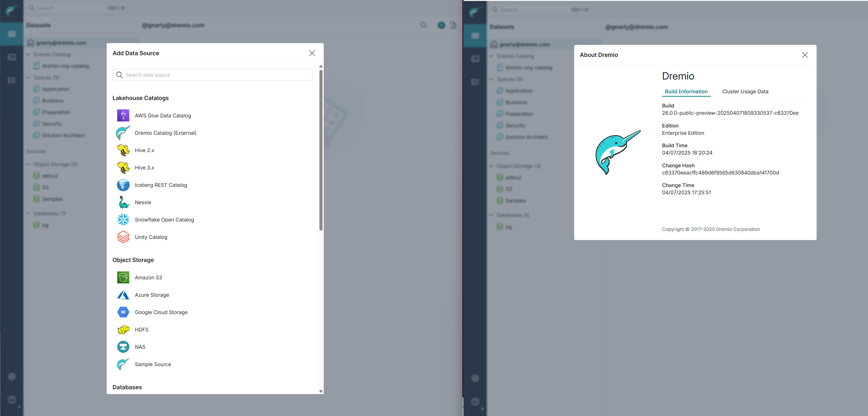Click the Sample Source entry
This screenshot has width=868, height=416.
tap(153, 364)
